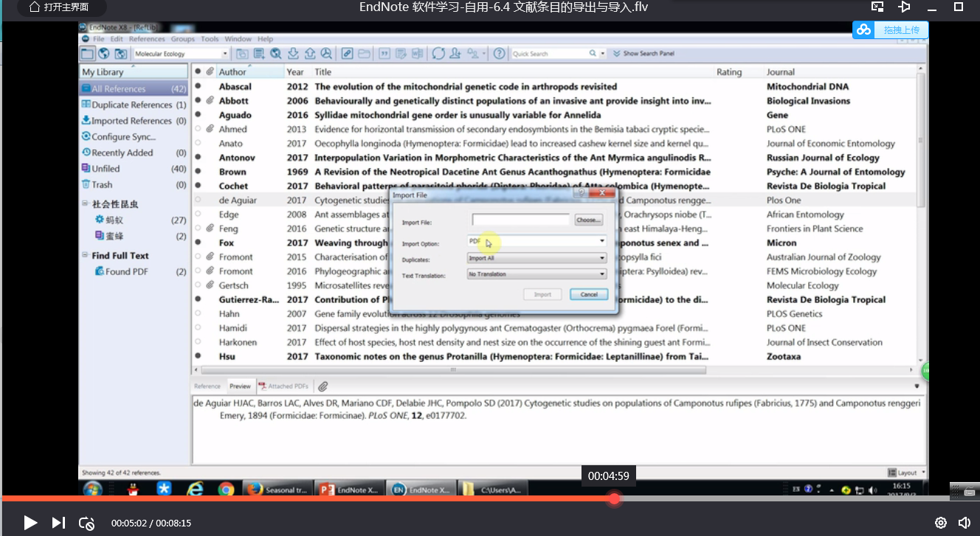The image size is (980, 536).
Task: Open the References menu
Action: click(x=147, y=39)
